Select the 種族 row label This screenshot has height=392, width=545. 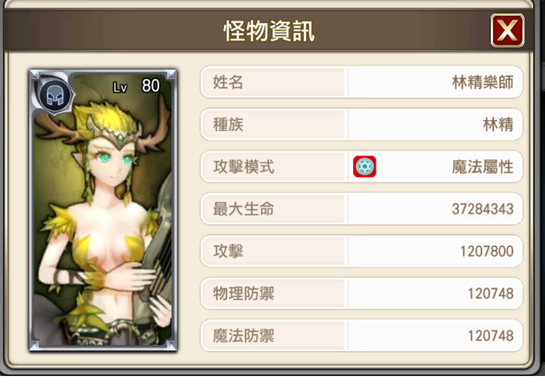228,124
